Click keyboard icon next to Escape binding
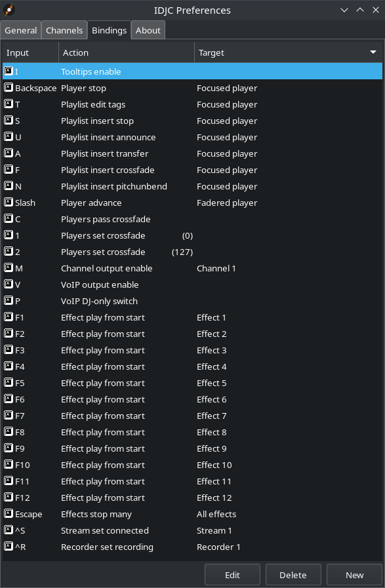 coord(9,514)
